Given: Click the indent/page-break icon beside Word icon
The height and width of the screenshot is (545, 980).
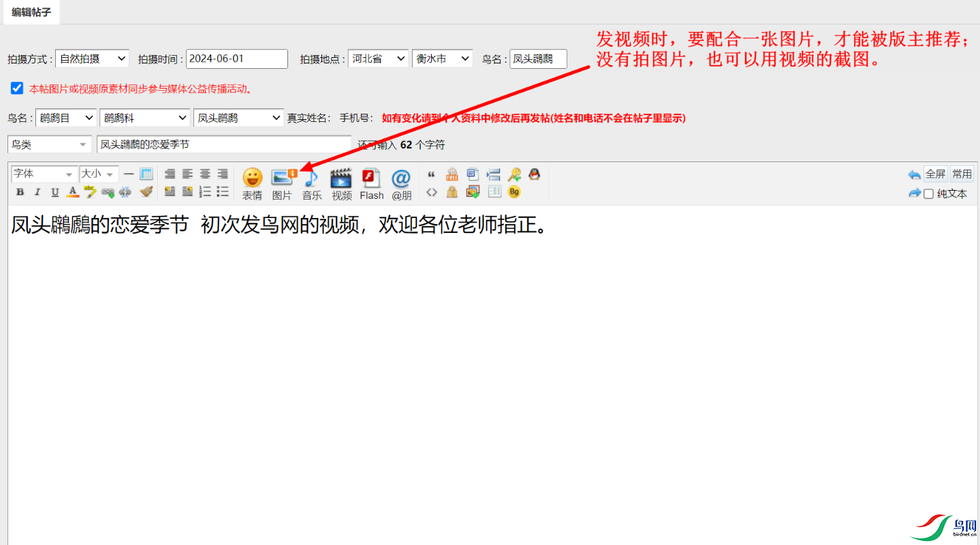Looking at the screenshot, I should pyautogui.click(x=494, y=174).
